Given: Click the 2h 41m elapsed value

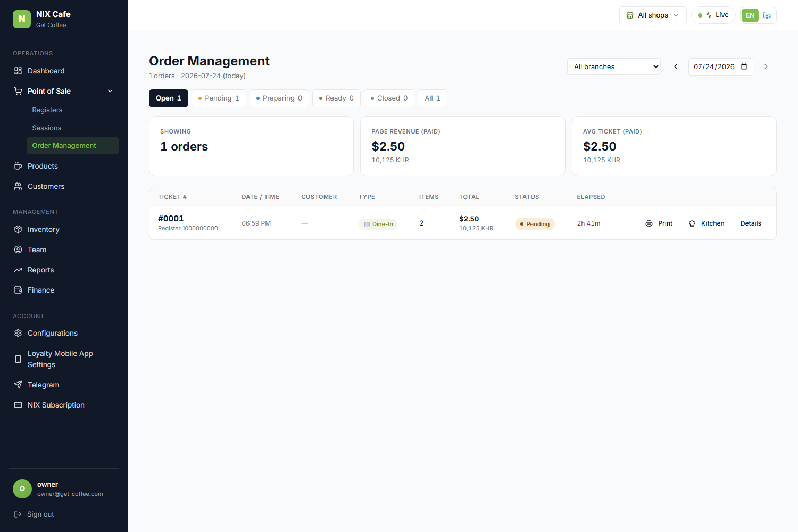Looking at the screenshot, I should coord(589,223).
